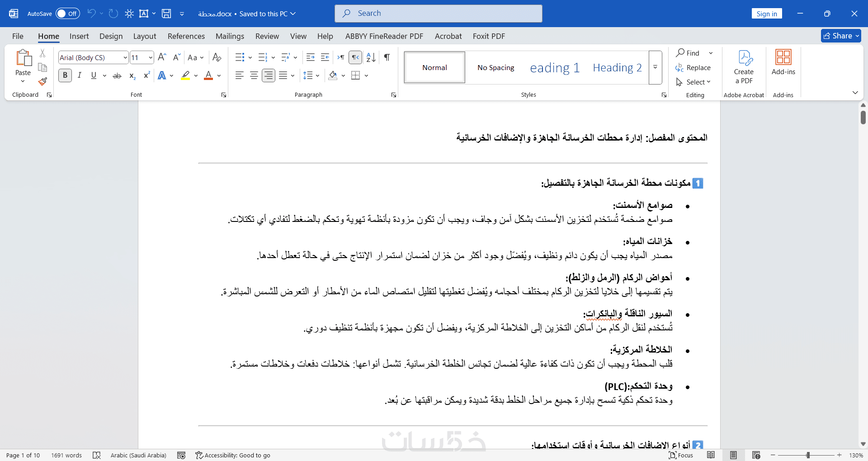
Task: Toggle Underline formatting
Action: pos(94,75)
